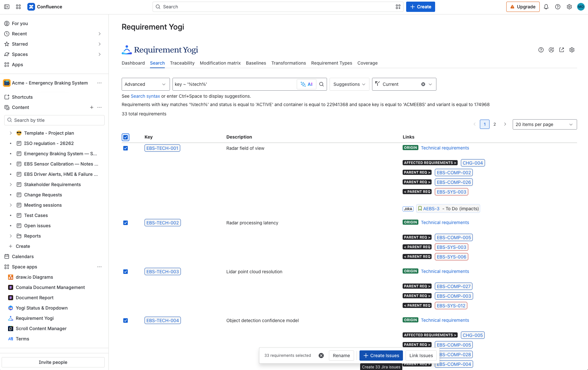
Task: Open the global settings gear
Action: click(x=569, y=7)
